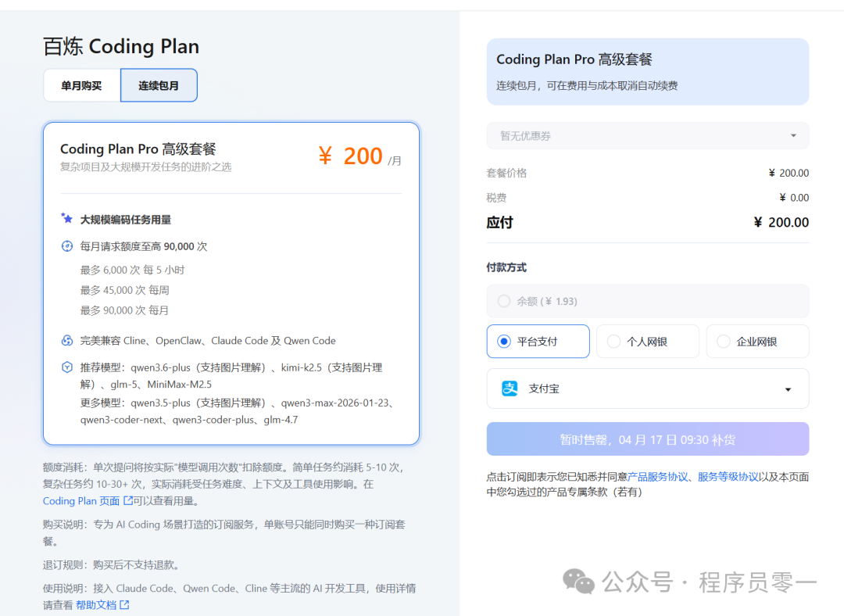
Task: Click the 付款方式 section label
Action: point(506,267)
